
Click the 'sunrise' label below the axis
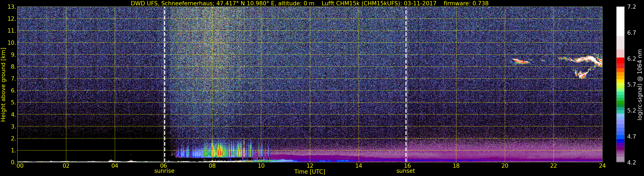click(x=164, y=171)
